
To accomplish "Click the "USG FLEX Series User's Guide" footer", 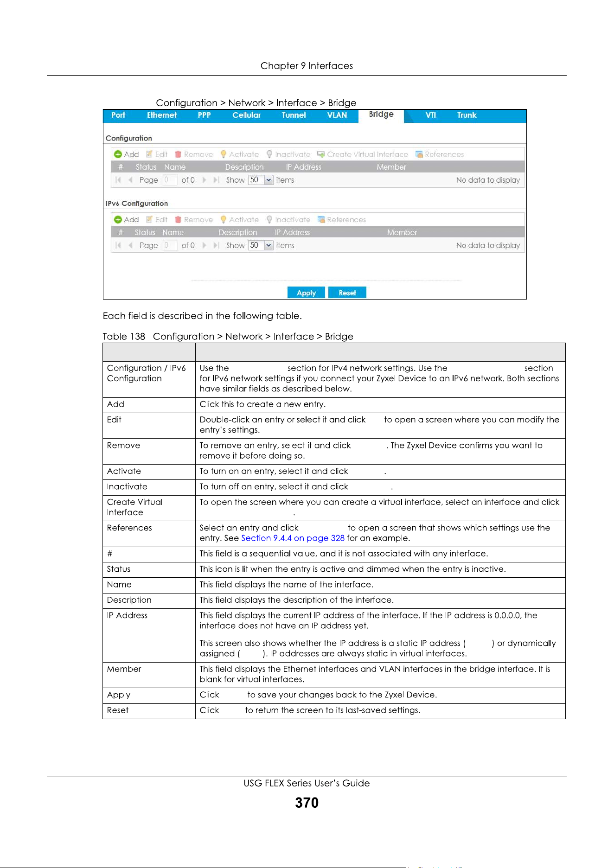I will point(307,784).
